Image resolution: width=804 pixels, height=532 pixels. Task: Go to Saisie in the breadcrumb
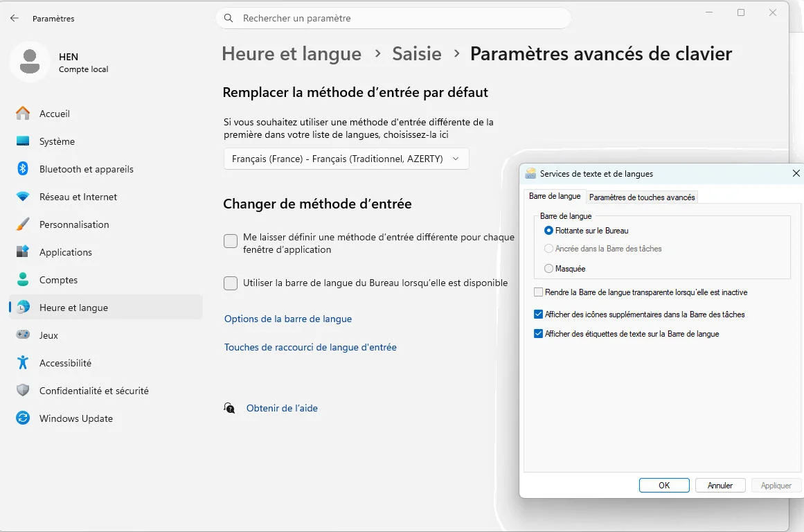pos(416,54)
